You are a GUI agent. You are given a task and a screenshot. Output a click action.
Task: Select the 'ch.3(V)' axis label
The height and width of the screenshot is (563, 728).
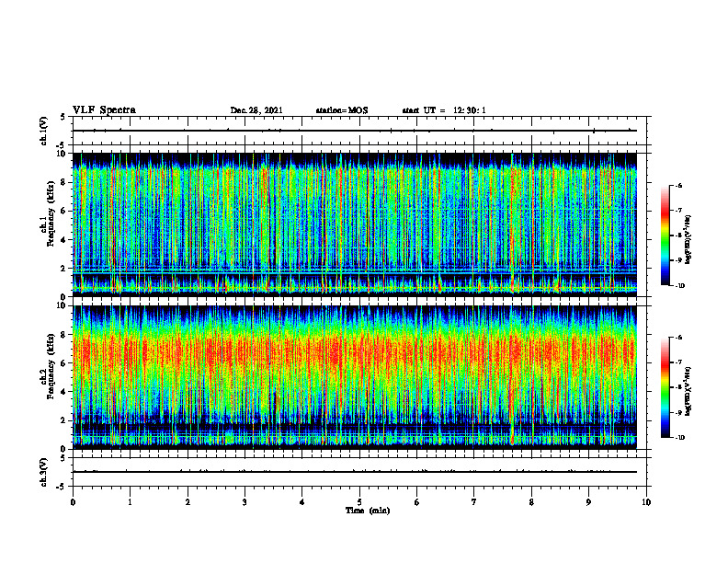pyautogui.click(x=43, y=473)
